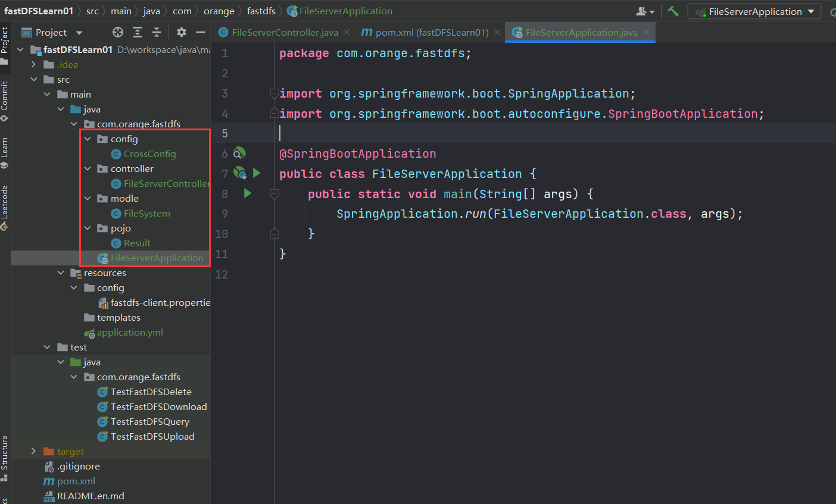
Task: Click the locate target icon in Project panel
Action: 118,32
